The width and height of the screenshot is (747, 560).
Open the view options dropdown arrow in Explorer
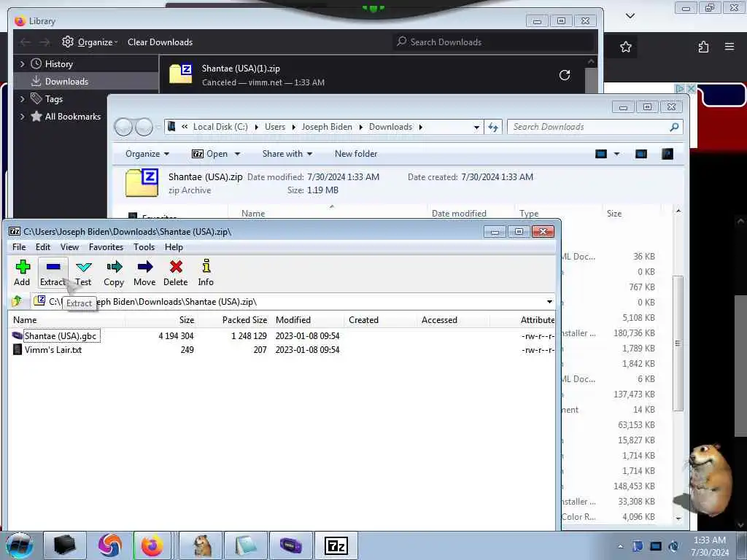coord(616,154)
